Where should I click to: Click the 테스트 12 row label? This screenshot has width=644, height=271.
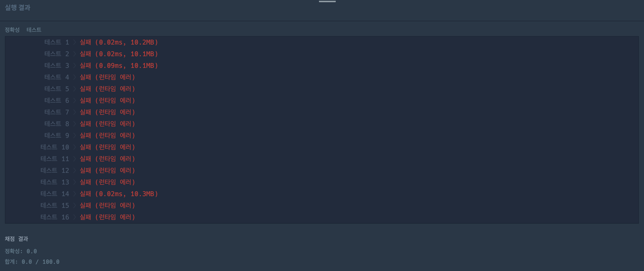54,170
